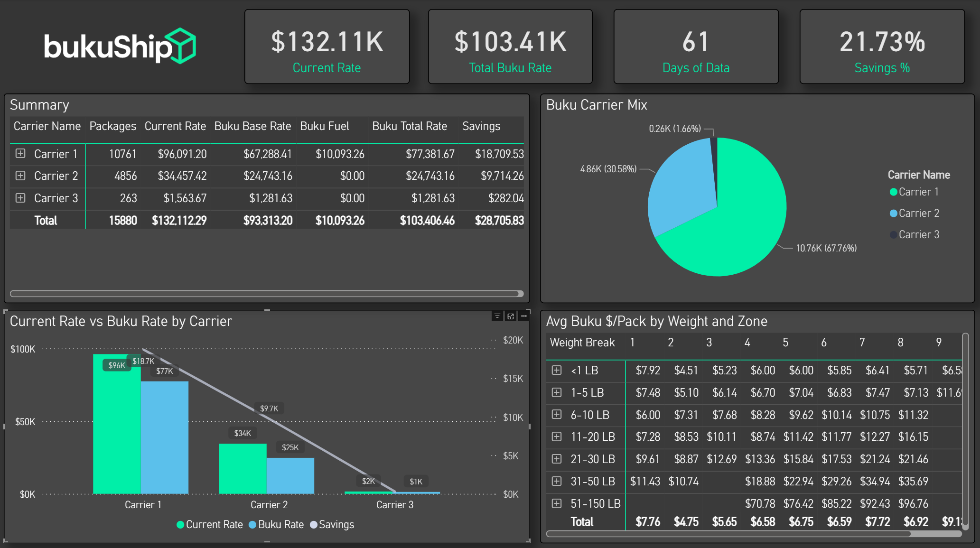
Task: Expand the Carrier 1 row in Summary
Action: click(20, 154)
